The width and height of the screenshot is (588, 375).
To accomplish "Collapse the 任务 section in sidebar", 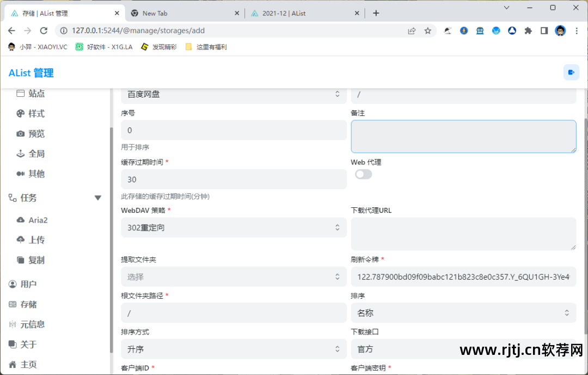I will click(97, 198).
